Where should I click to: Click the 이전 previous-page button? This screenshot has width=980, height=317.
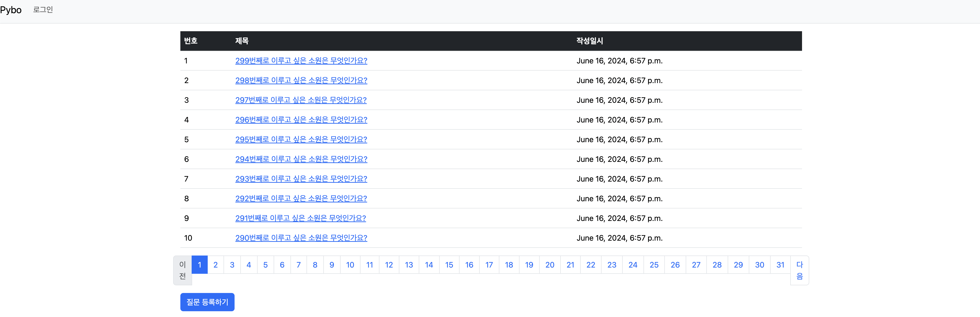coord(183,270)
